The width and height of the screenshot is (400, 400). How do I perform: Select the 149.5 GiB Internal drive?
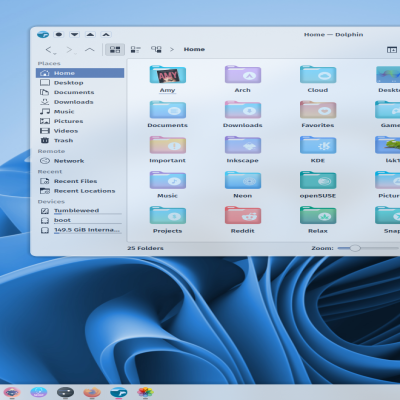point(80,230)
